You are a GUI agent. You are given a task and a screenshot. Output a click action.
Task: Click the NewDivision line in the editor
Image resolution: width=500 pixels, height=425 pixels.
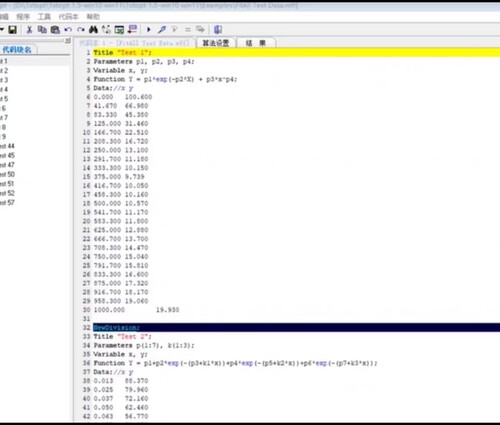tap(296, 327)
